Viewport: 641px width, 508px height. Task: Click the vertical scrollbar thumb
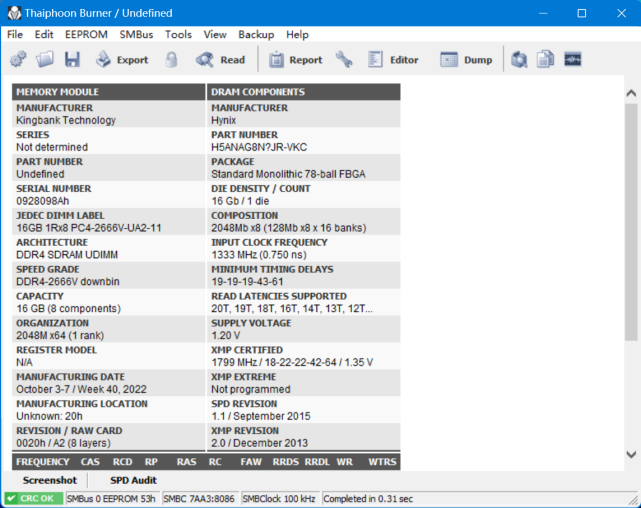[631, 222]
